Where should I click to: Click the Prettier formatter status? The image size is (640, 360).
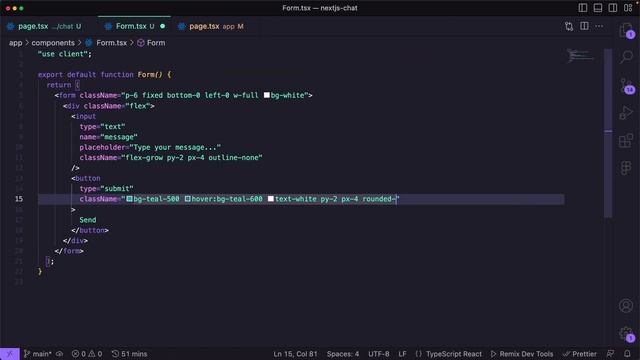pos(580,354)
